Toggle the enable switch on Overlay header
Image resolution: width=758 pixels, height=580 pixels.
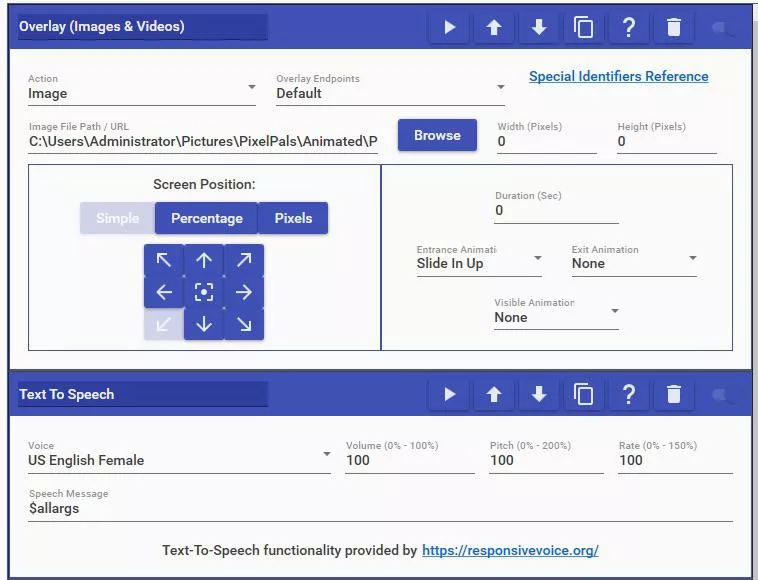tap(723, 28)
